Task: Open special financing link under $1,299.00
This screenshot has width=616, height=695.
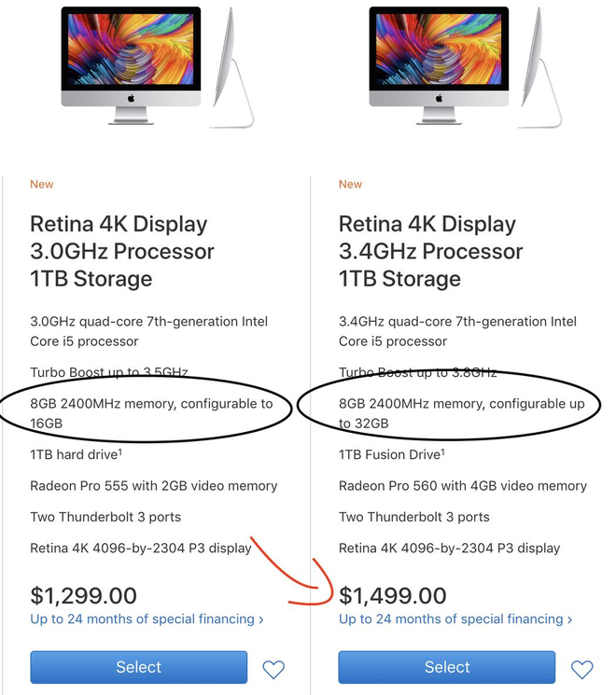Action: [x=147, y=619]
